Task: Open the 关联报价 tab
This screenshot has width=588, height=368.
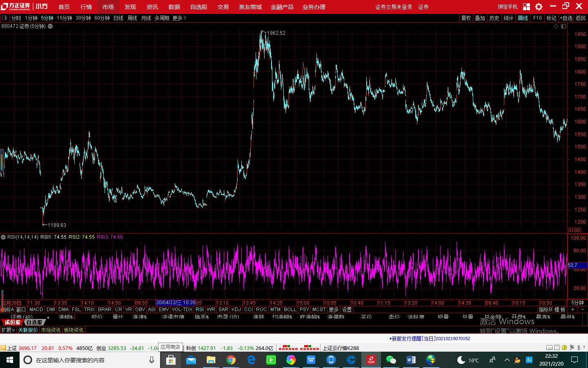Action: 28,330
